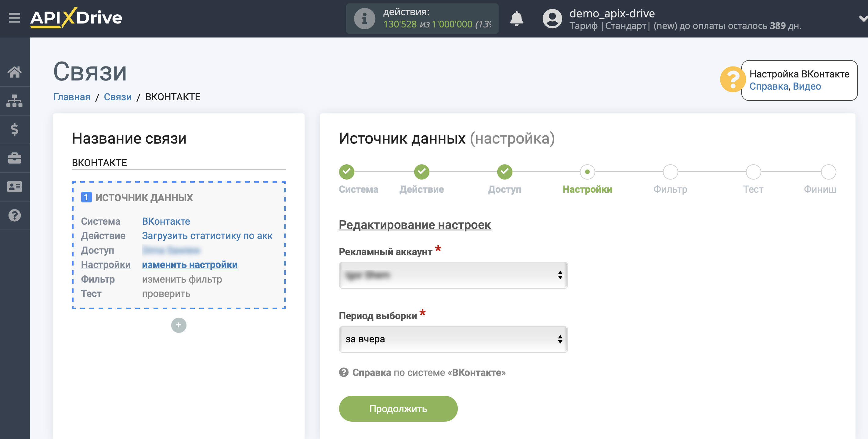Viewport: 868px width, 439px height.
Task: Select the Доступ step
Action: pyautogui.click(x=505, y=189)
